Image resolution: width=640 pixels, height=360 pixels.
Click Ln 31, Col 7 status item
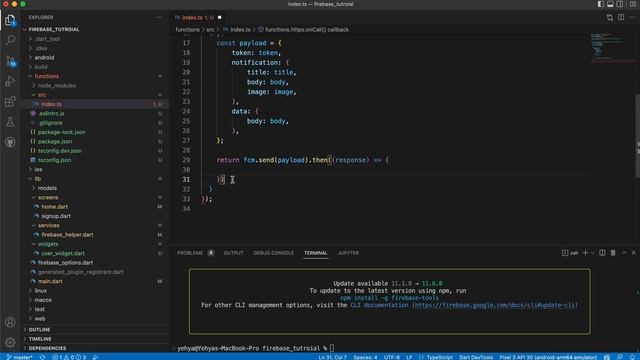(x=332, y=357)
